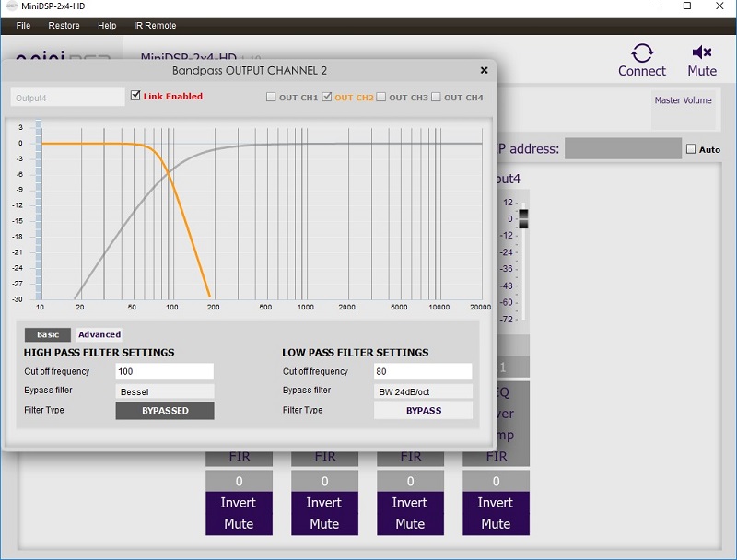Click the first channel Mute button
This screenshot has width=737, height=560.
pyautogui.click(x=239, y=524)
